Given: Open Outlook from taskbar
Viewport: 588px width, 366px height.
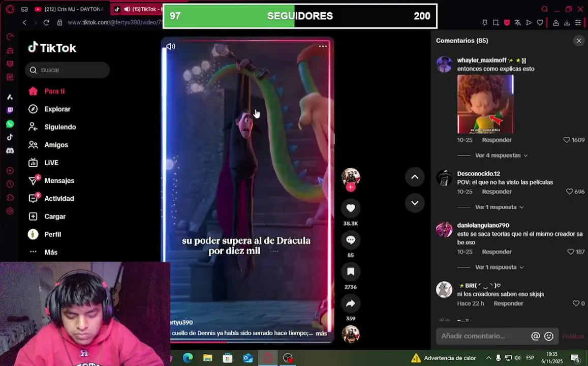Looking at the screenshot, I should coord(248,358).
